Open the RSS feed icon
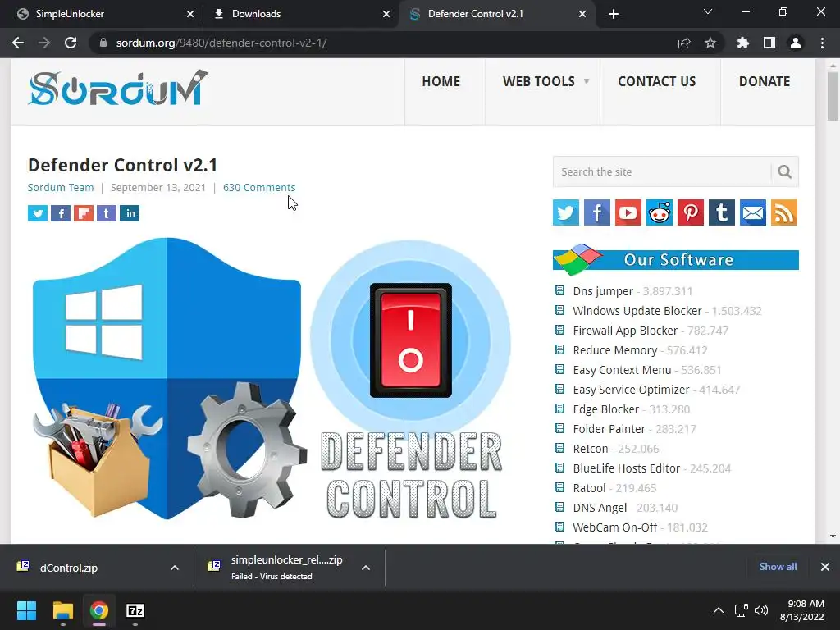The image size is (840, 630). point(783,212)
